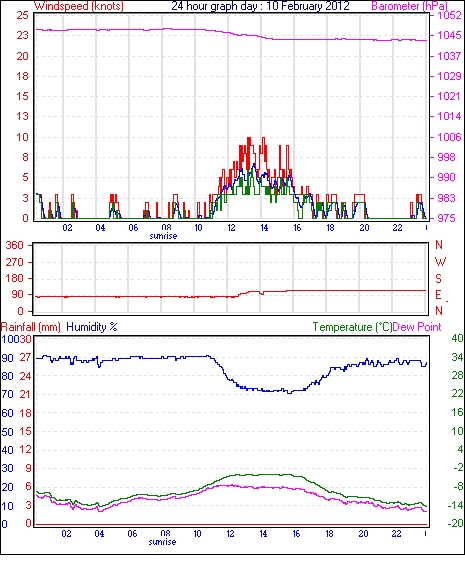Click the sunrise marker under wind graph
Image resolution: width=465 pixels, height=563 pixels.
point(163,236)
